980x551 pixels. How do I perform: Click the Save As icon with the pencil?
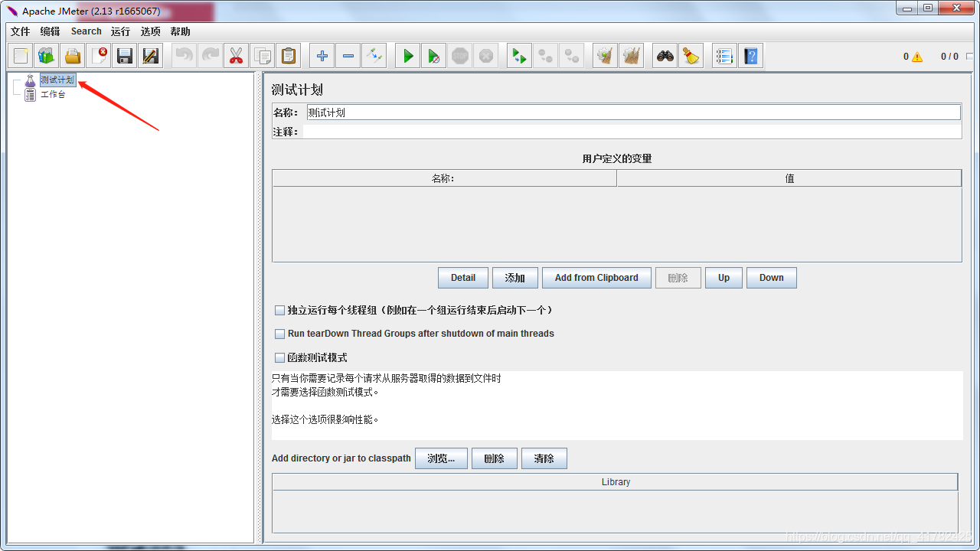coord(151,56)
